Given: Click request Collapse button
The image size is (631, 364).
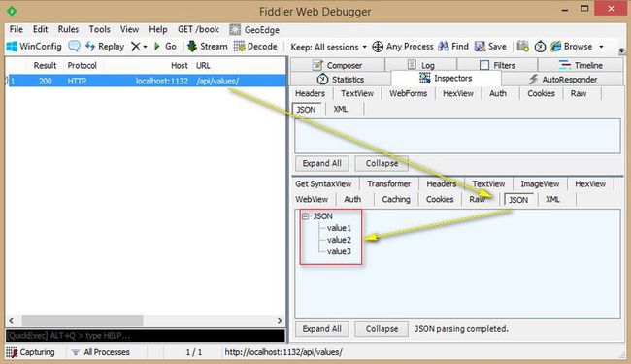Looking at the screenshot, I should click(382, 163).
